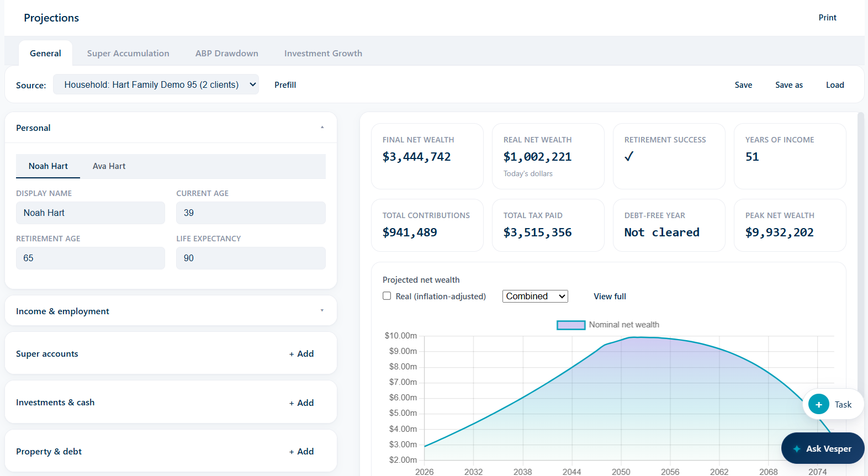Open the Combined chart view dropdown

535,296
